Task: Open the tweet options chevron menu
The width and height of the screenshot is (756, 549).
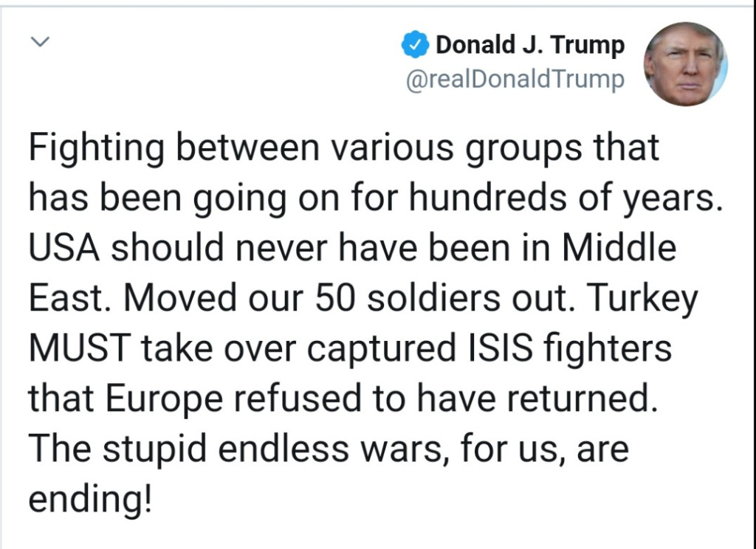Action: pos(39,43)
